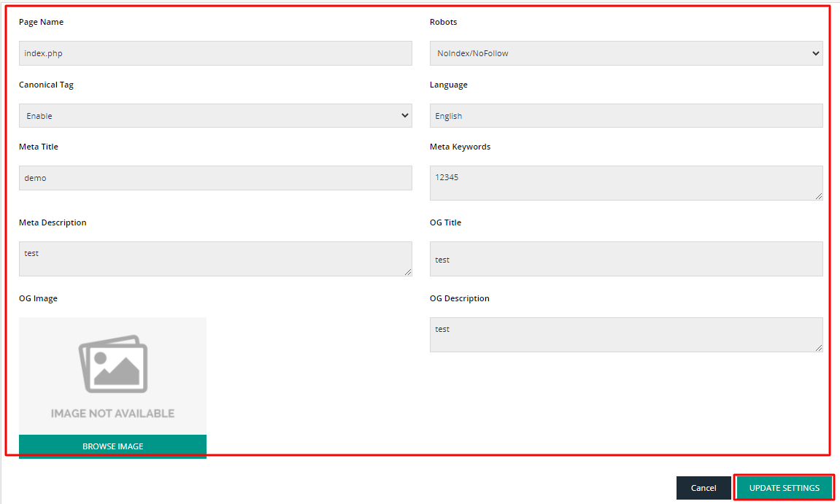Focus the Meta Description text area
The height and width of the screenshot is (504, 840).
click(215, 258)
